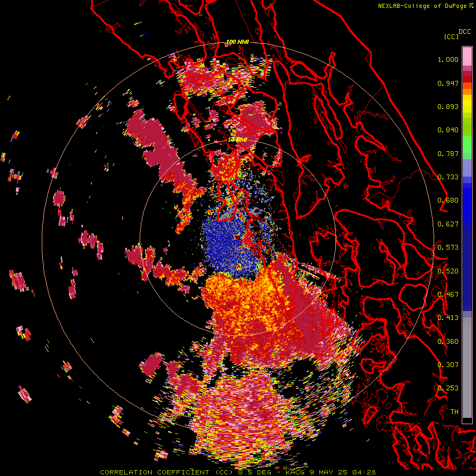Click the DCC product label

tap(464, 32)
